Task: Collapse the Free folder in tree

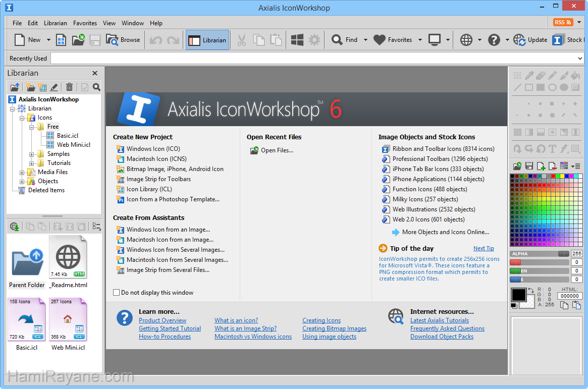Action: pos(31,127)
